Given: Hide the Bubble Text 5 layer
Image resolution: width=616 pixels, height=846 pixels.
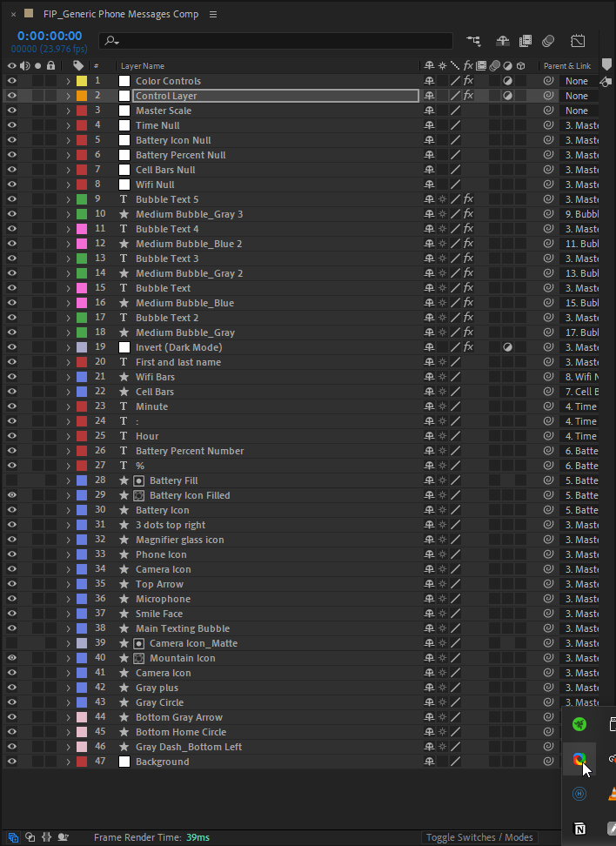Looking at the screenshot, I should [x=11, y=199].
